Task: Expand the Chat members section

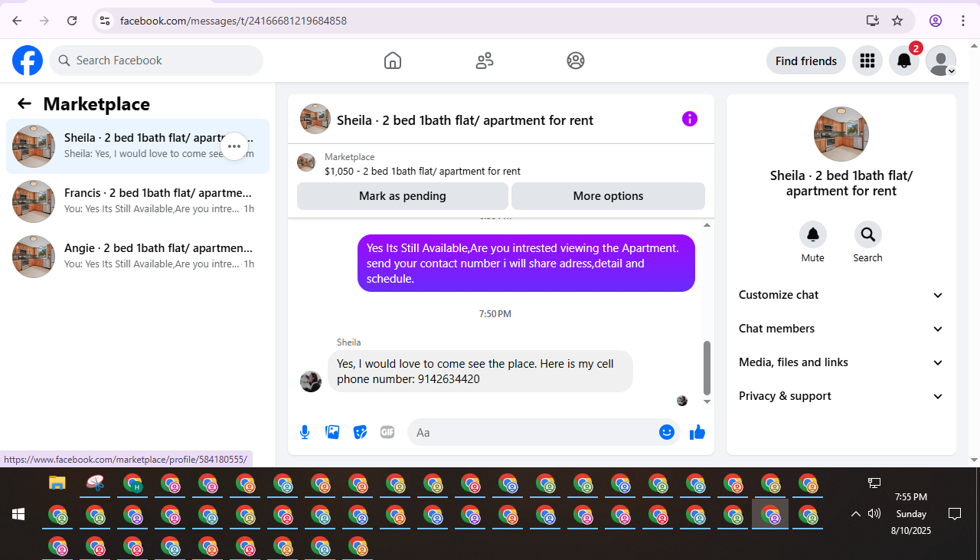Action: [841, 329]
